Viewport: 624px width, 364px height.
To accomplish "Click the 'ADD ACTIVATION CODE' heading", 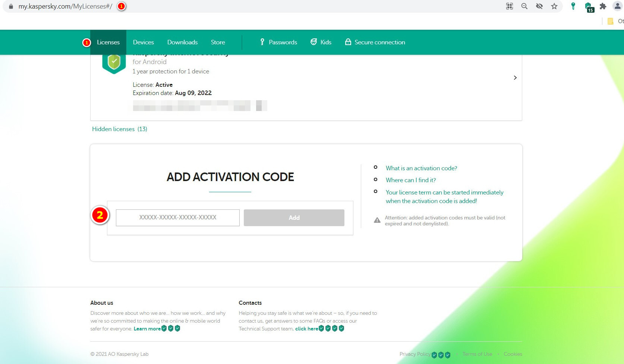I will 230,177.
